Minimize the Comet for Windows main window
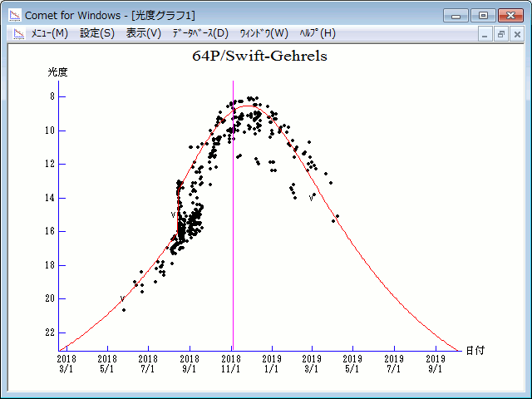The image size is (532, 399). click(x=456, y=15)
